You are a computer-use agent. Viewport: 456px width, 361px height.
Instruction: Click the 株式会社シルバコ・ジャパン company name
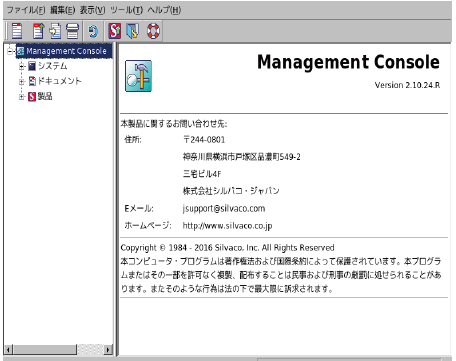coord(231,191)
